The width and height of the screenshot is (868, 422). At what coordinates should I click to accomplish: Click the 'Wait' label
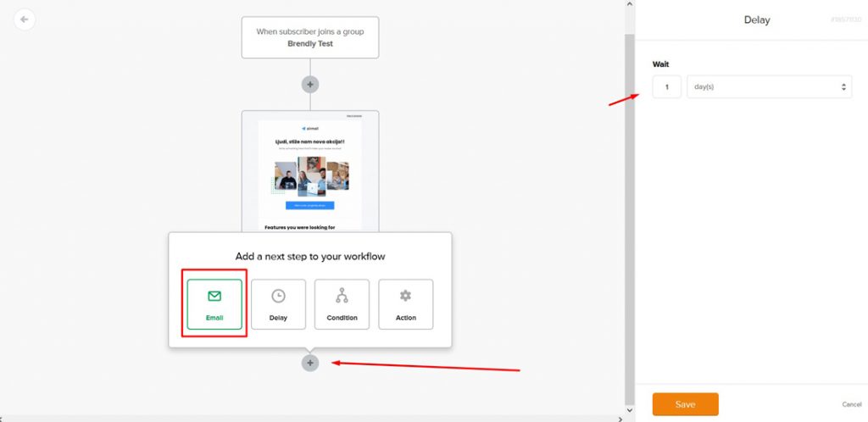(660, 64)
